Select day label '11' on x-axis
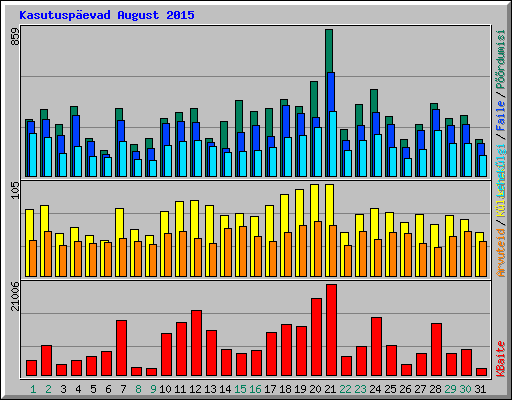 [x=180, y=389]
